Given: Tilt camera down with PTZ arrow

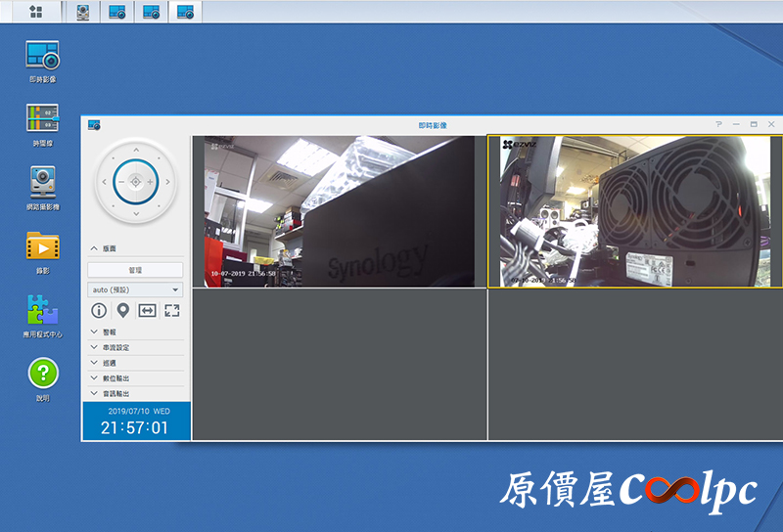Looking at the screenshot, I should click(x=136, y=214).
